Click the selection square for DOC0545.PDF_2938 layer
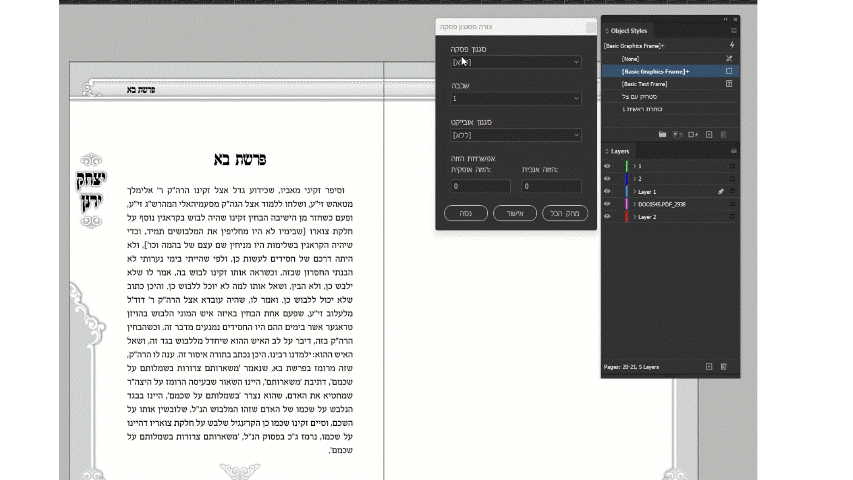The height and width of the screenshot is (480, 853). click(x=732, y=204)
